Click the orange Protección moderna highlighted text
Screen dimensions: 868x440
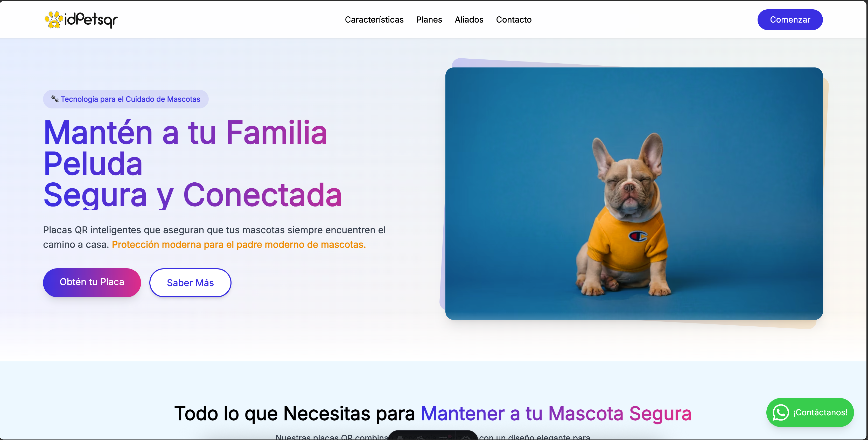pos(239,244)
